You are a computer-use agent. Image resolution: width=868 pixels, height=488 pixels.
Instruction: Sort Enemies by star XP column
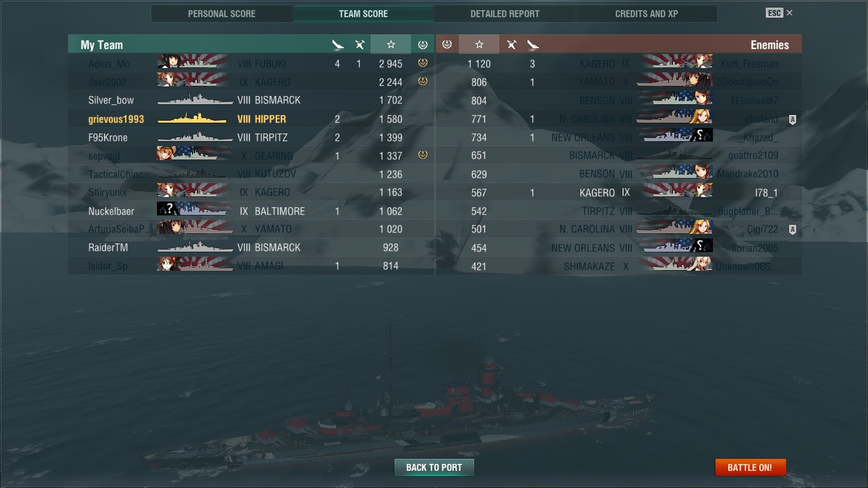(x=479, y=44)
